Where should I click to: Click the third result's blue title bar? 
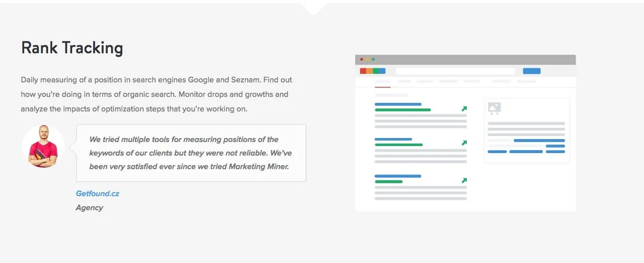[398, 176]
